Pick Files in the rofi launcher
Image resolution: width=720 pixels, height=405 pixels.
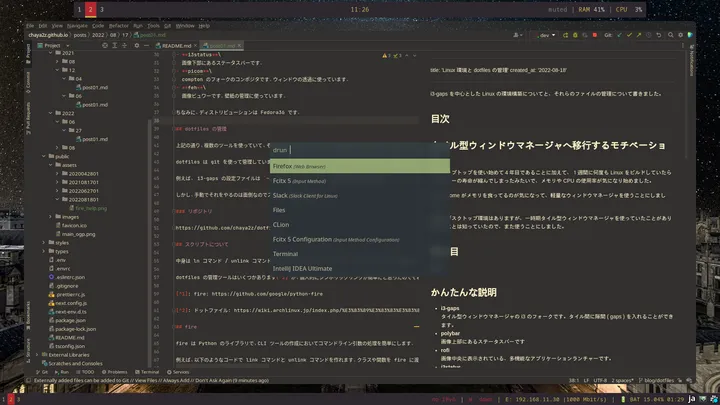(x=360, y=210)
